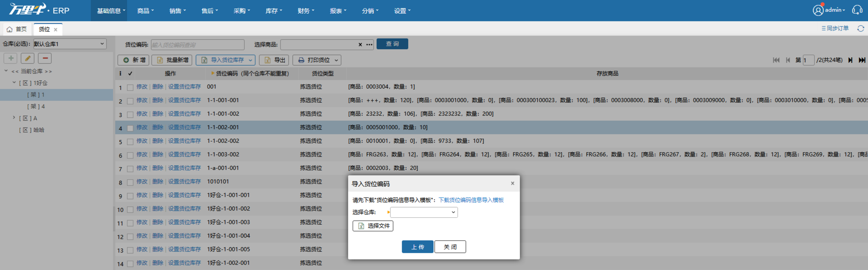Screen dimensions: 868x270
Task: Select the [架] 4 tree item
Action: [x=36, y=106]
